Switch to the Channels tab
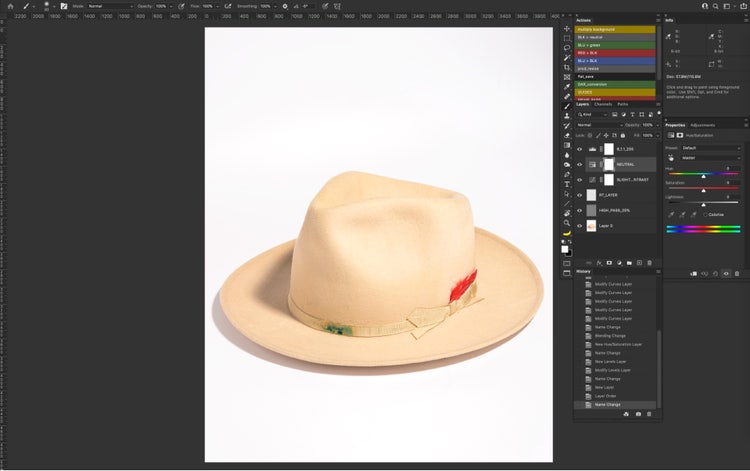750x471 pixels. pyautogui.click(x=603, y=104)
